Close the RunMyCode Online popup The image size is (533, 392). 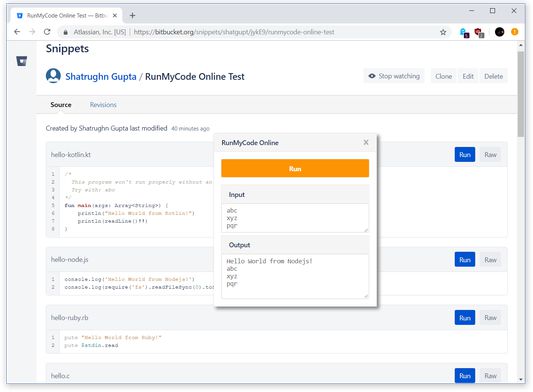pos(366,142)
